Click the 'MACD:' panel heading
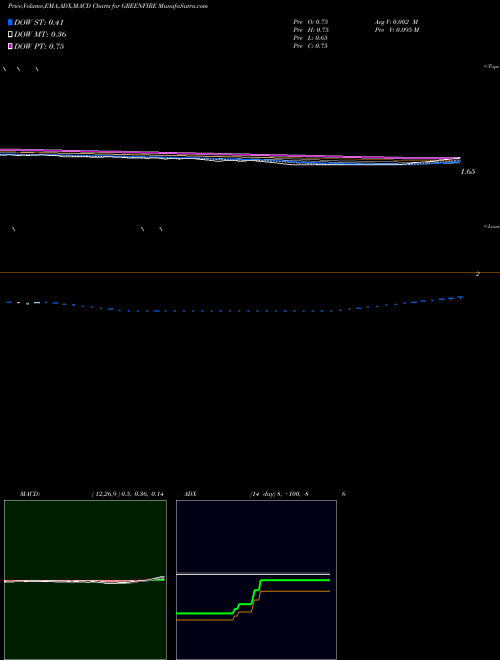This screenshot has height=660, width=500. point(30,494)
